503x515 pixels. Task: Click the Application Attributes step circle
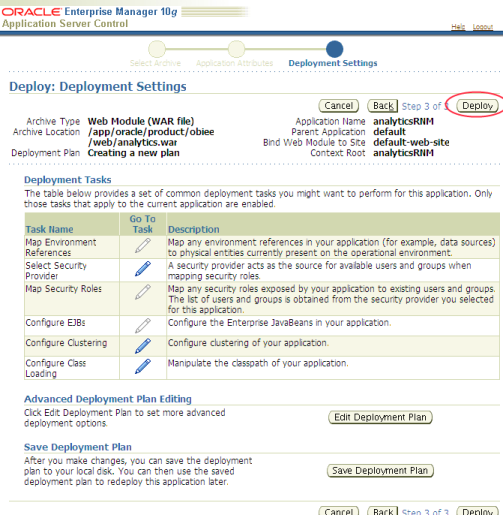click(x=236, y=49)
